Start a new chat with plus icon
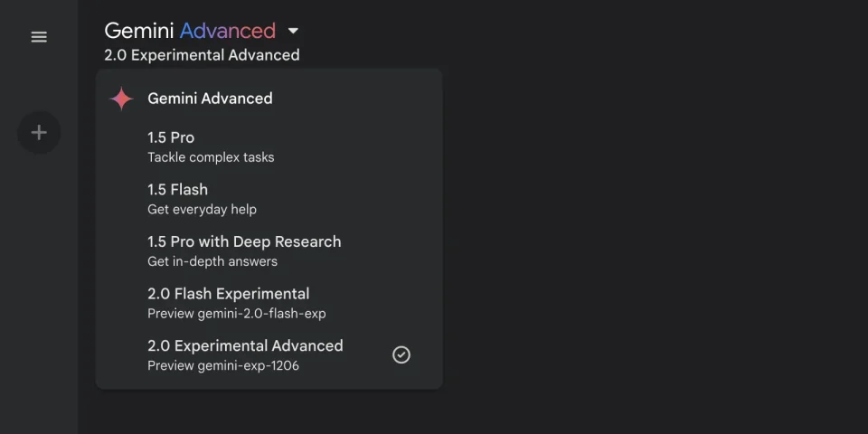This screenshot has height=434, width=868. click(39, 132)
